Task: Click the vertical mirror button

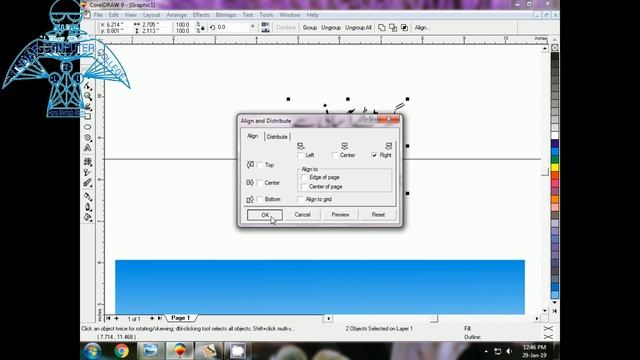Action: (x=266, y=30)
